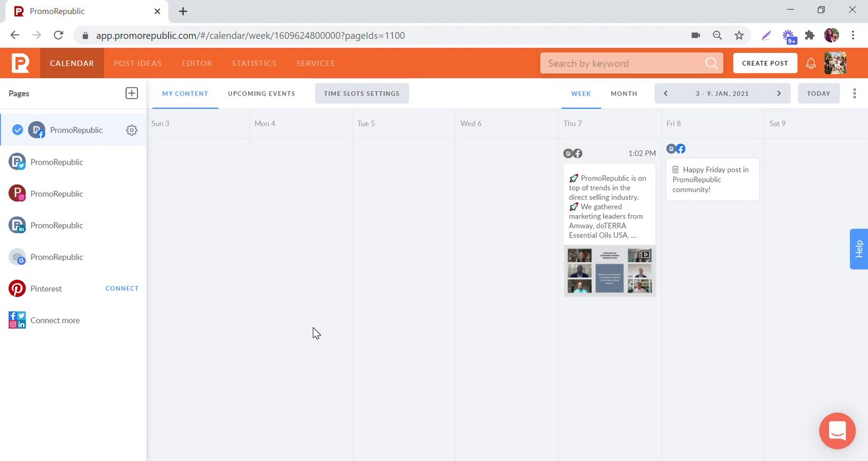Click the 3 - 9, JAN, 2021 date range

point(722,93)
